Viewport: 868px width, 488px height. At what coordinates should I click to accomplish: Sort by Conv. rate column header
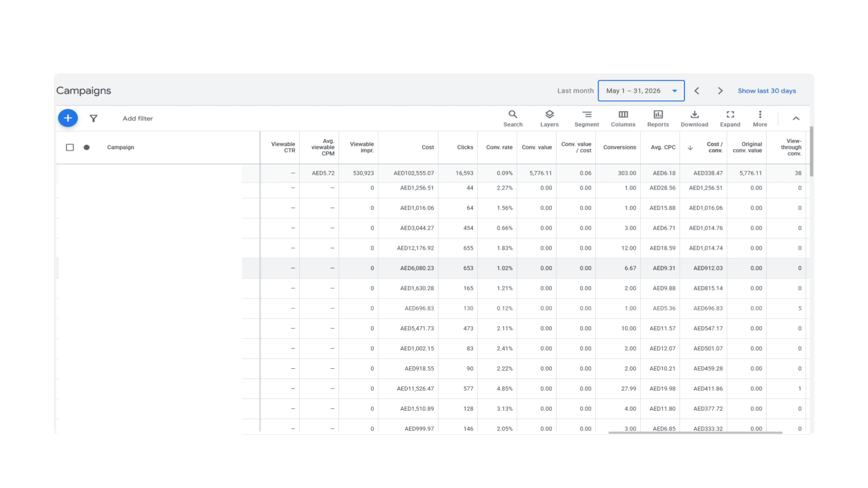pyautogui.click(x=499, y=147)
